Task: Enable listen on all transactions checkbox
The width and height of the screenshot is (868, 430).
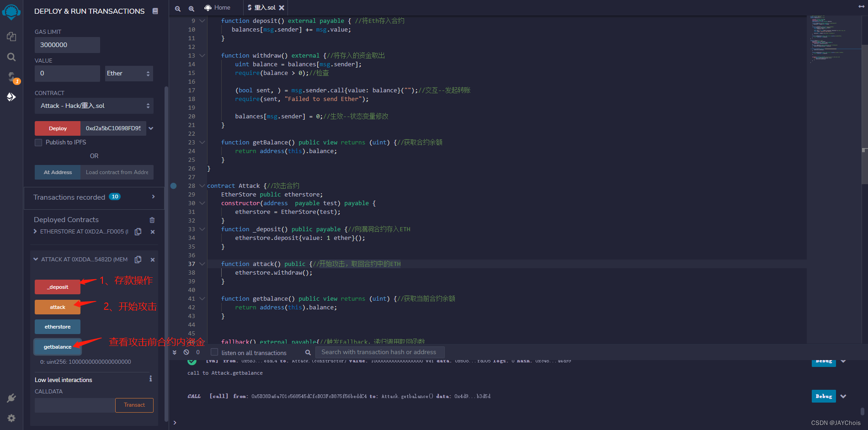Action: 214,352
